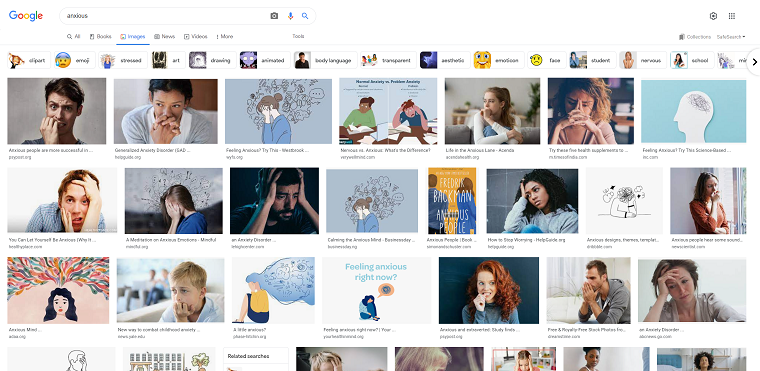The height and width of the screenshot is (371, 760).
Task: Open the "Anxious Mind" adaa.org illustration
Action: [x=58, y=290]
